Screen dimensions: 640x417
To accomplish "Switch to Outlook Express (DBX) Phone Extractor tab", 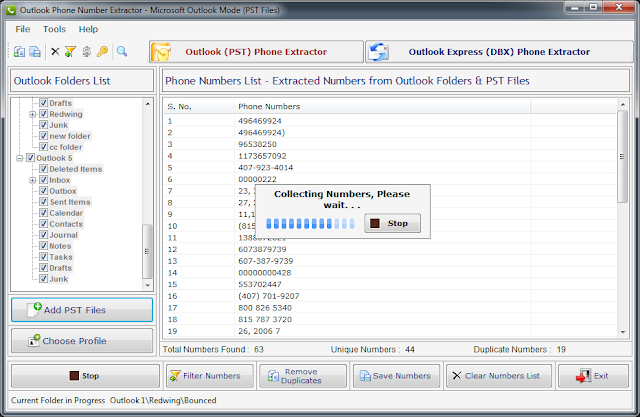I will point(499,52).
